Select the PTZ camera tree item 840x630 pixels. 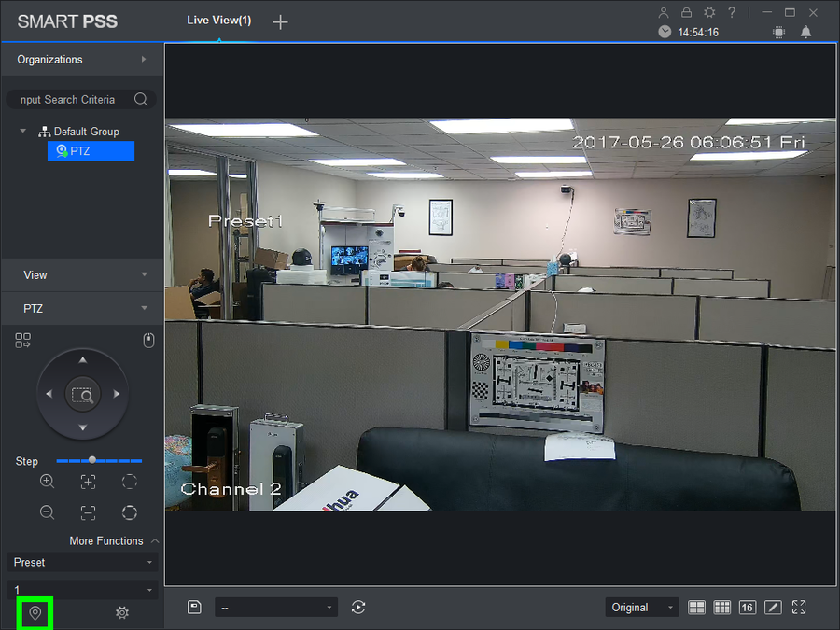point(91,151)
